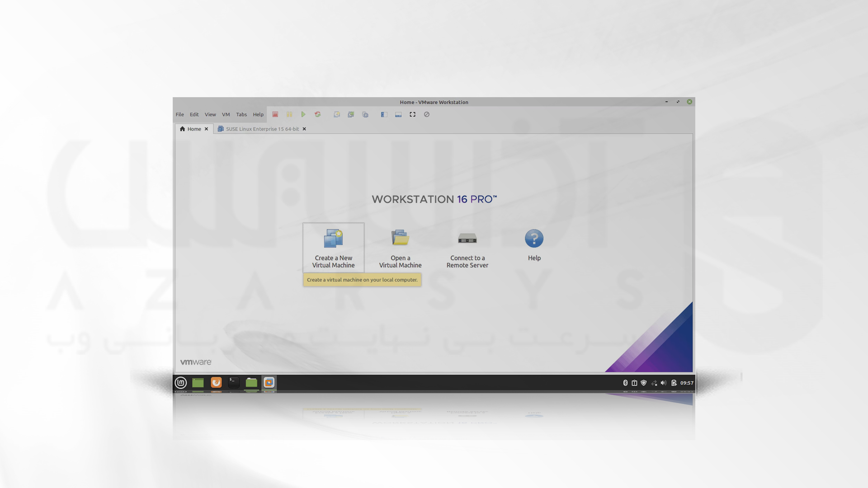Open the VM menu
The image size is (868, 488).
(226, 114)
